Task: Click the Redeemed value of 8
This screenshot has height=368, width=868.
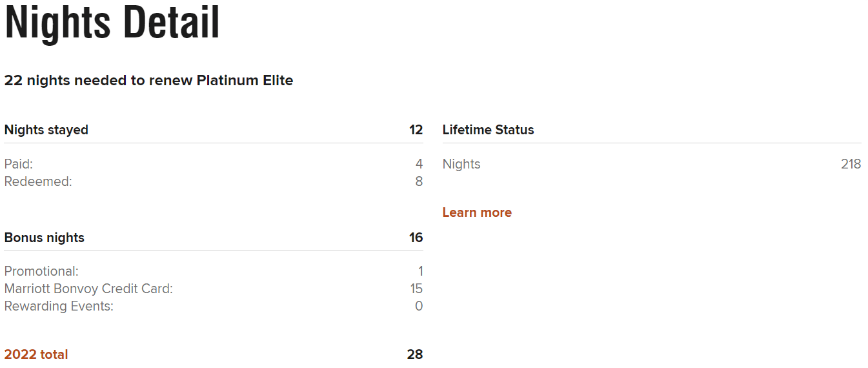Action: tap(419, 181)
